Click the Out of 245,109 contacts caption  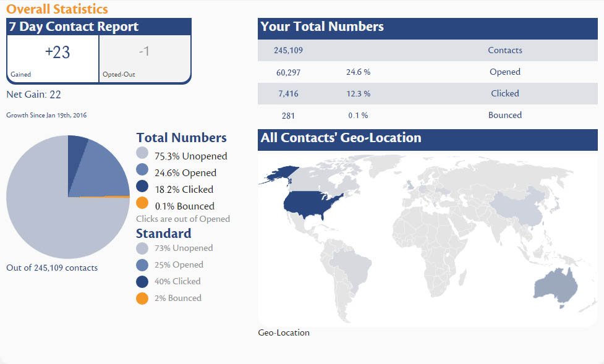point(52,268)
